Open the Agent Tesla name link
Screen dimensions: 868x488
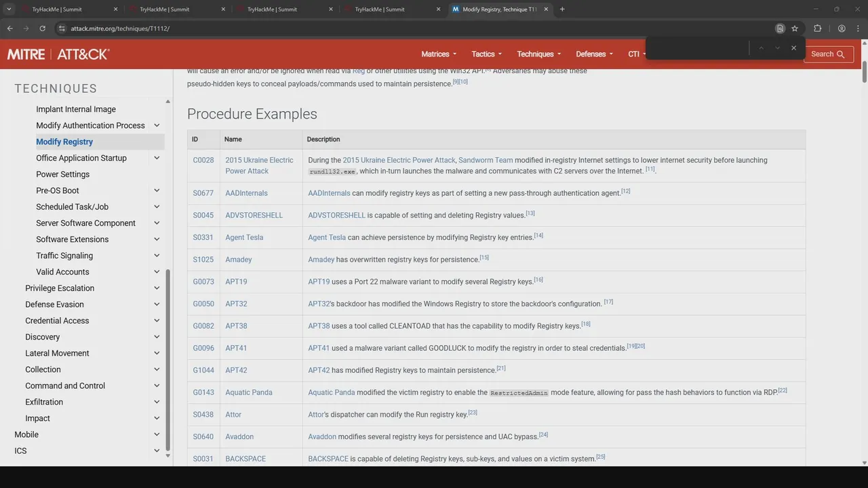[x=244, y=238]
